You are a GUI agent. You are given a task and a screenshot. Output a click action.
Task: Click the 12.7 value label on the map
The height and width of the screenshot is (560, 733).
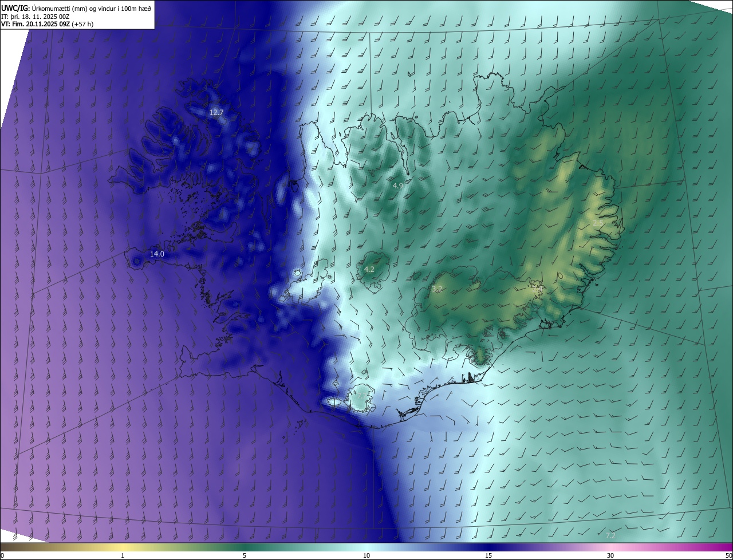click(x=216, y=112)
